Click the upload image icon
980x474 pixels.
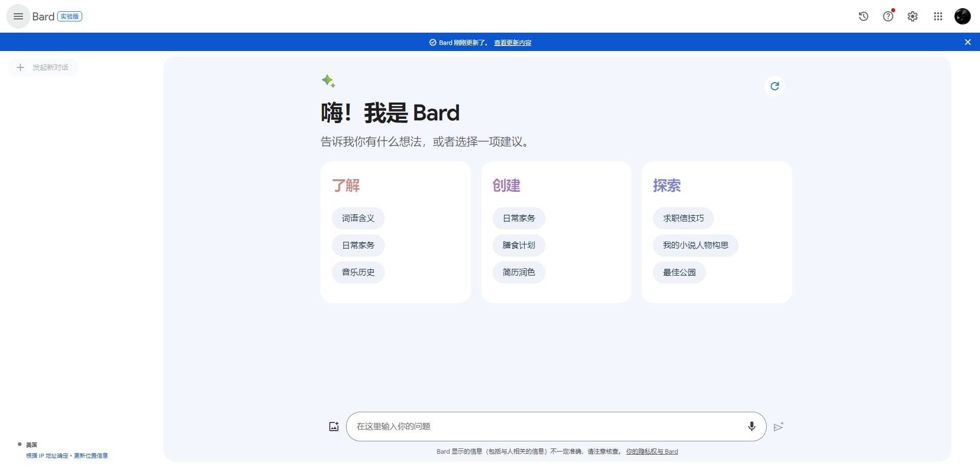tap(334, 427)
